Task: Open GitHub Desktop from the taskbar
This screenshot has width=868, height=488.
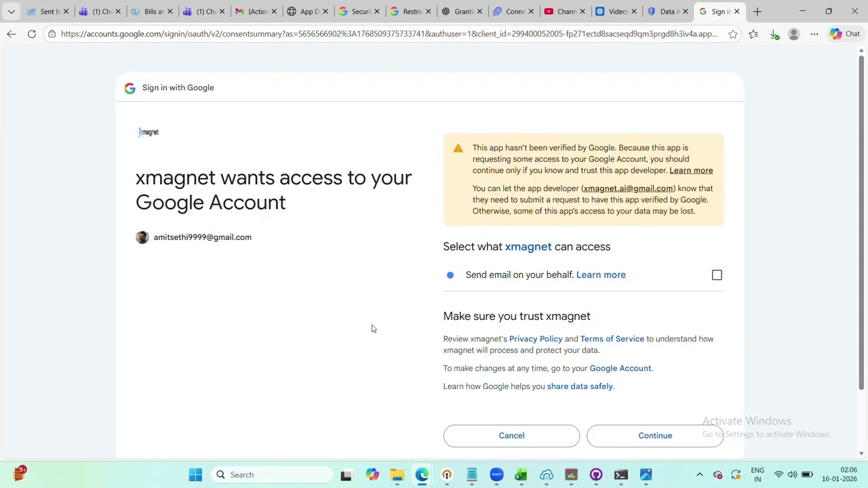Action: pos(596,474)
